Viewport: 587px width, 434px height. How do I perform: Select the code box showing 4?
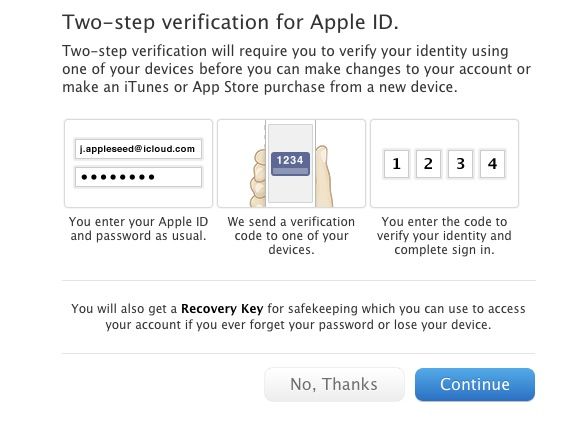pos(492,164)
